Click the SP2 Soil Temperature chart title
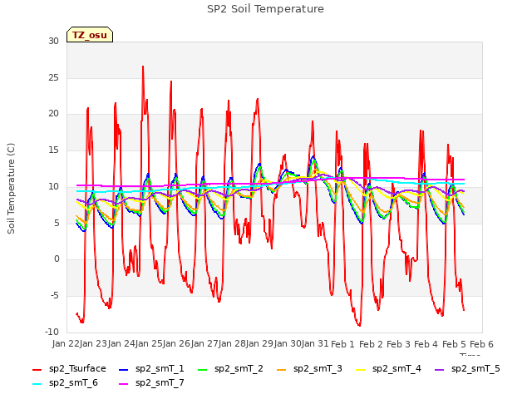The image size is (532, 399). (265, 9)
